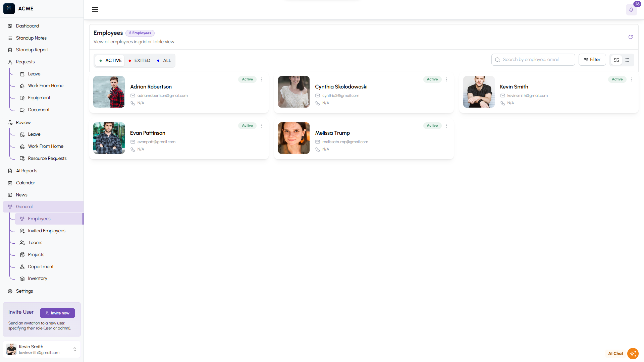
Task: Select the EXITED employees tab
Action: coord(139,61)
